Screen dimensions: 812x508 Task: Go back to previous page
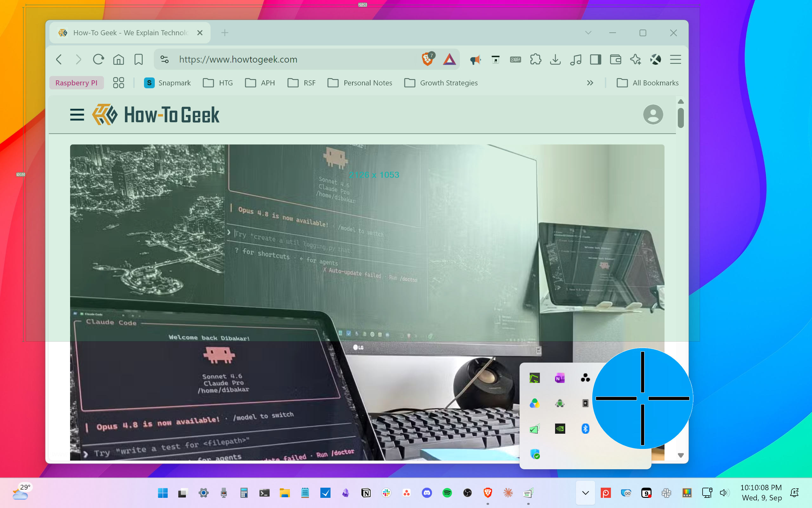pos(59,59)
